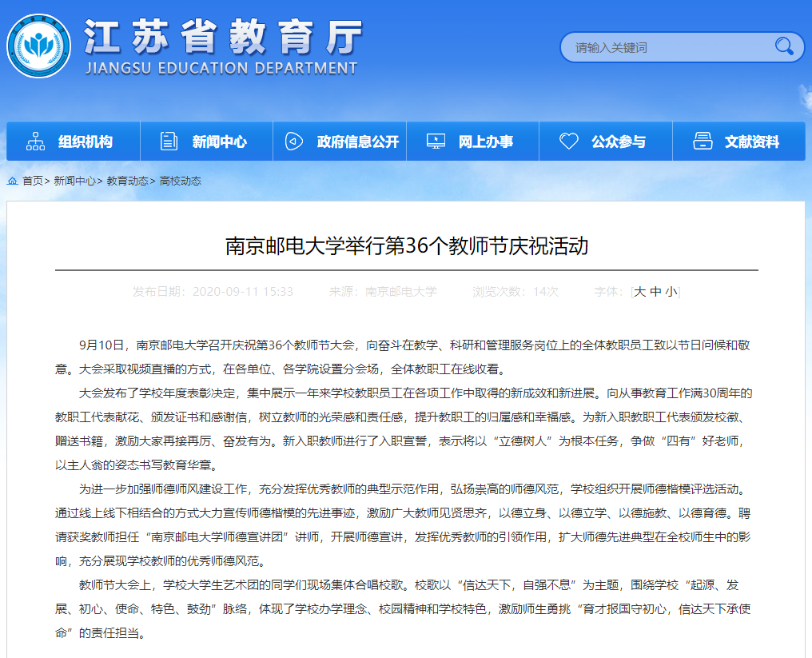
Task: Set font size to 大
Action: (639, 292)
